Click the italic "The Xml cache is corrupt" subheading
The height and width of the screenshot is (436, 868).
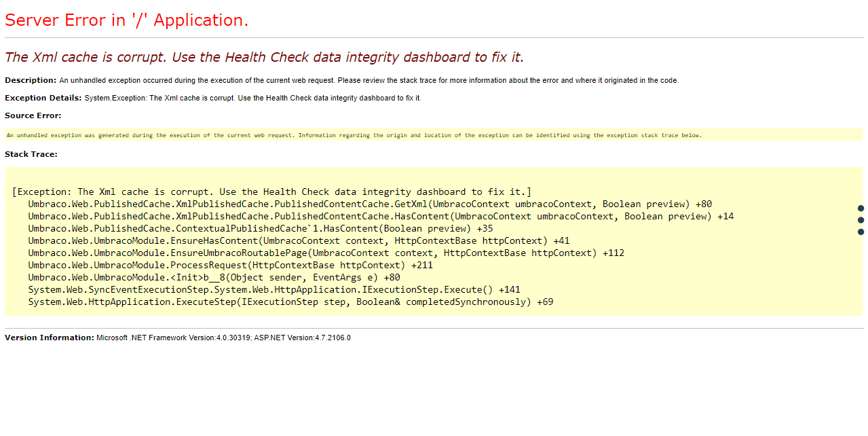pos(264,57)
